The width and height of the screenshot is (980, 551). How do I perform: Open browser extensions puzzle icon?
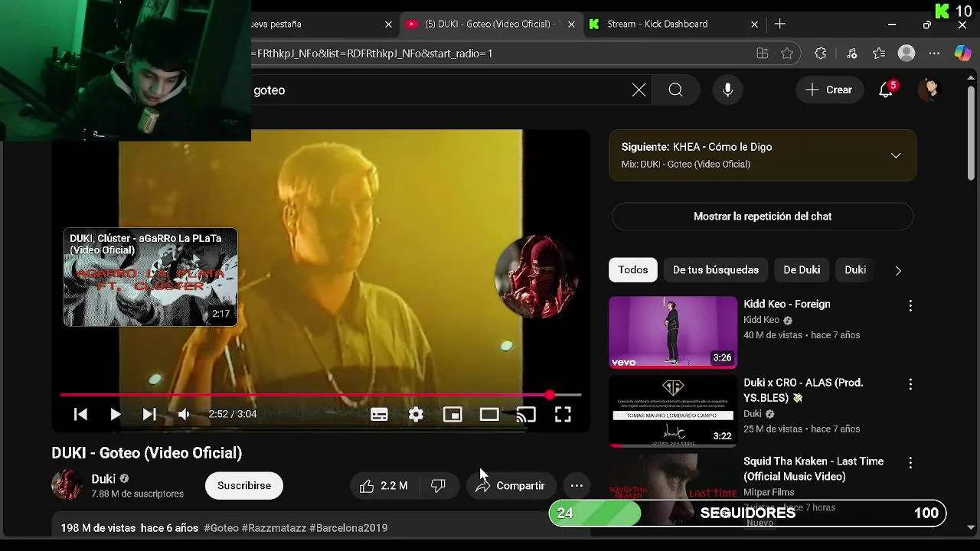pos(821,54)
